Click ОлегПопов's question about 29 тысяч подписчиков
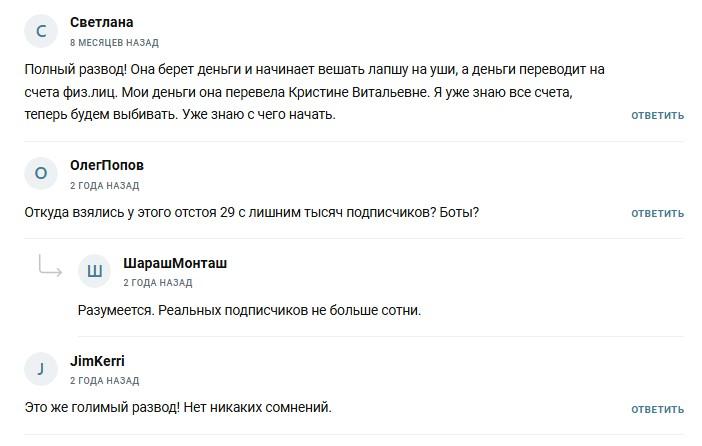The height and width of the screenshot is (446, 702). coord(251,212)
